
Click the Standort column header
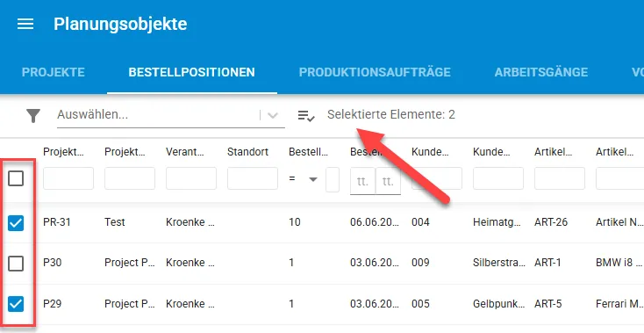pyautogui.click(x=247, y=152)
